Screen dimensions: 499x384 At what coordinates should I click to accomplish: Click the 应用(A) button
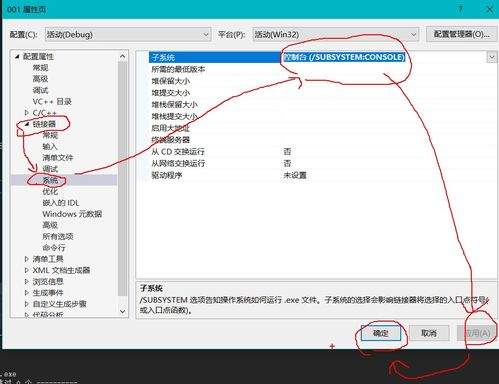coord(478,333)
